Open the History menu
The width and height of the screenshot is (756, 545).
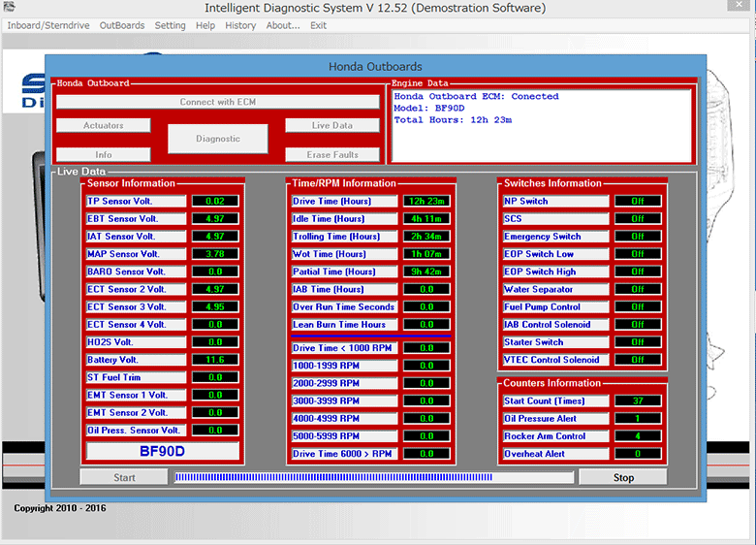tap(240, 25)
